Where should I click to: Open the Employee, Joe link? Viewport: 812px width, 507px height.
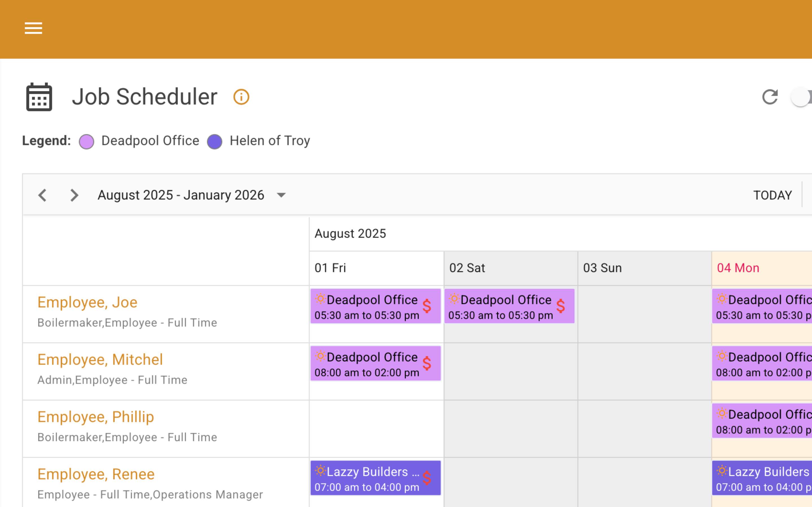tap(87, 302)
